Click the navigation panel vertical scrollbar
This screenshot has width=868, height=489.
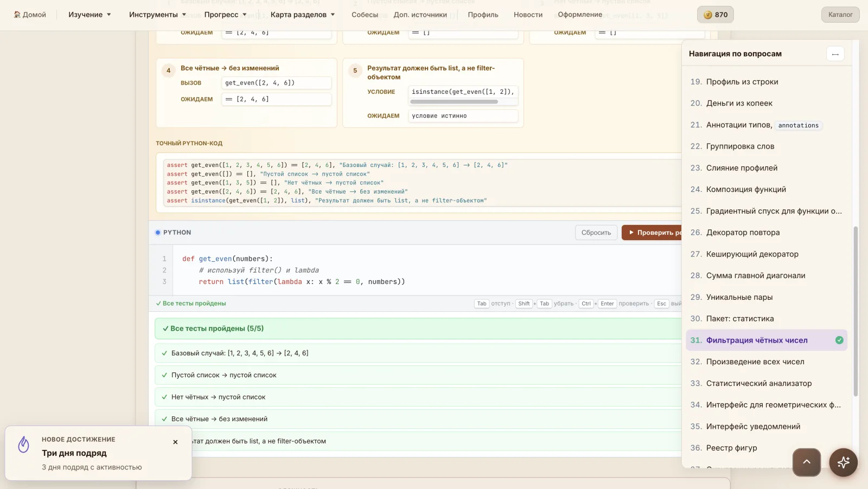click(856, 311)
